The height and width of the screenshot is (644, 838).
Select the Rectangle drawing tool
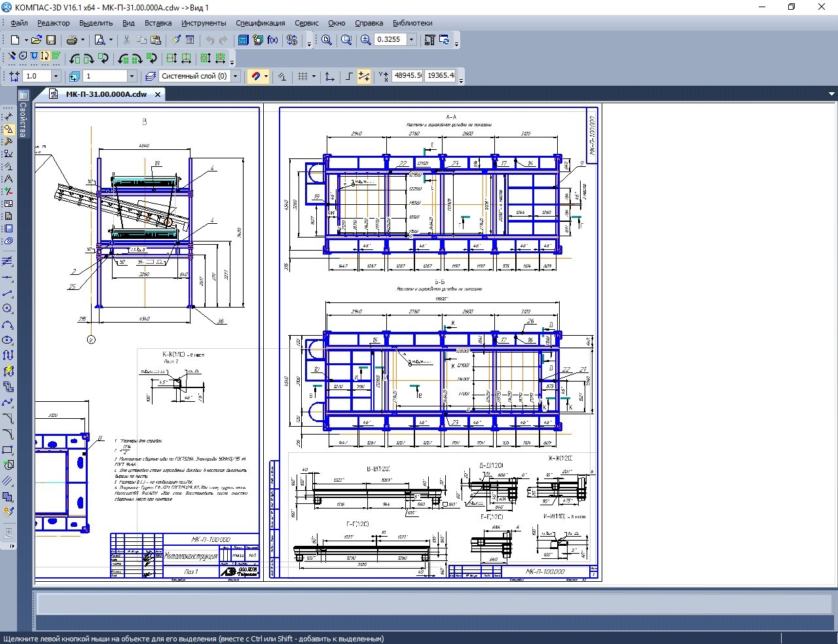[8, 450]
